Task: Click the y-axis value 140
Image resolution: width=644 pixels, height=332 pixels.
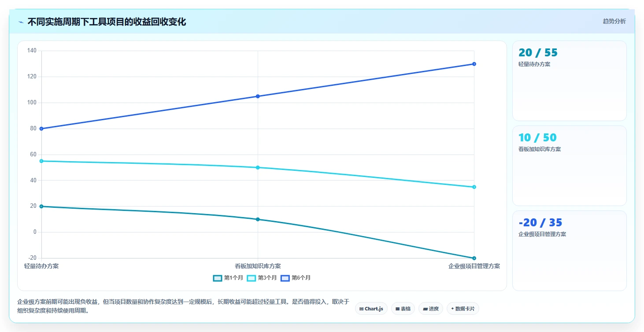Action: pyautogui.click(x=32, y=51)
